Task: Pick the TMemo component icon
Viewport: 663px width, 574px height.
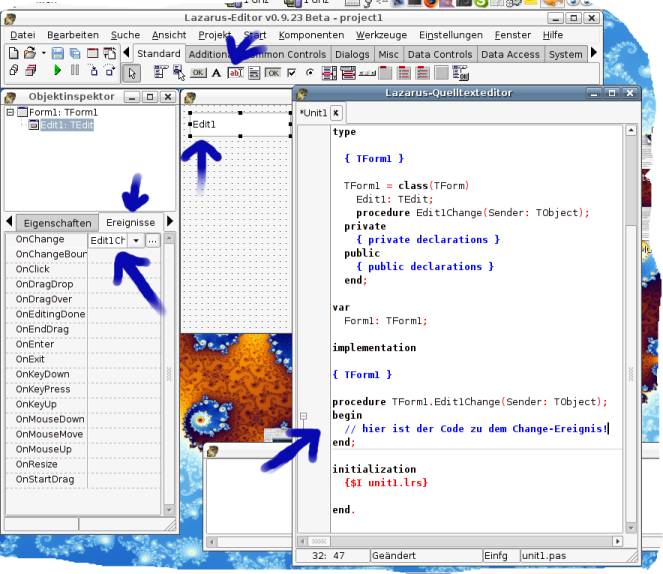Action: click(254, 73)
